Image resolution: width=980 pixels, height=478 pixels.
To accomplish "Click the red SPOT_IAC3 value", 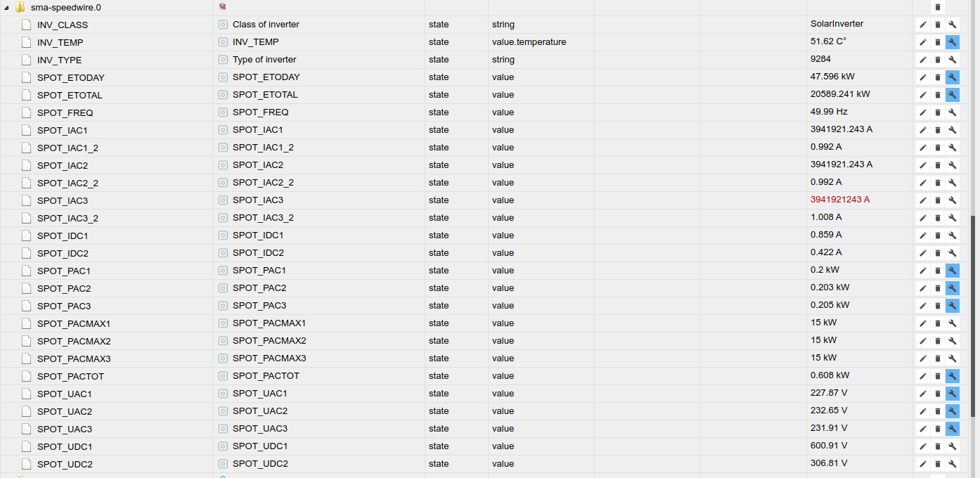I will coord(839,200).
